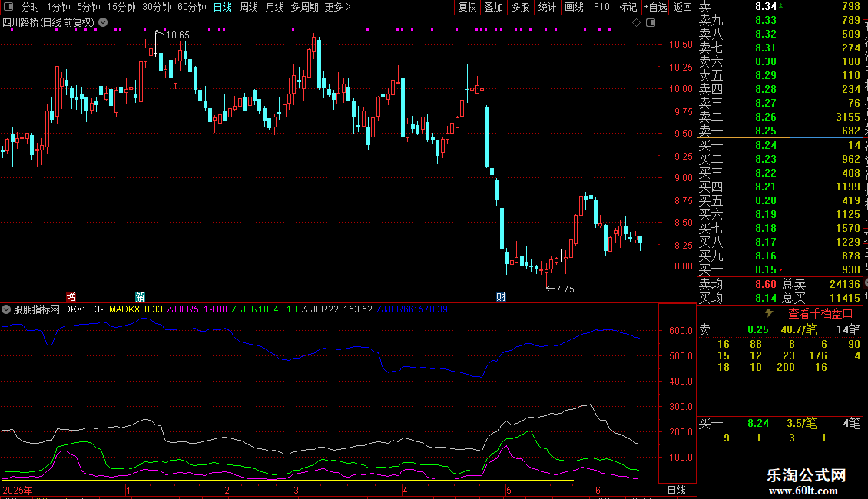This screenshot has height=499, width=868.
Task: Click the DKX: 8.39 indicator value
Action: [x=84, y=310]
